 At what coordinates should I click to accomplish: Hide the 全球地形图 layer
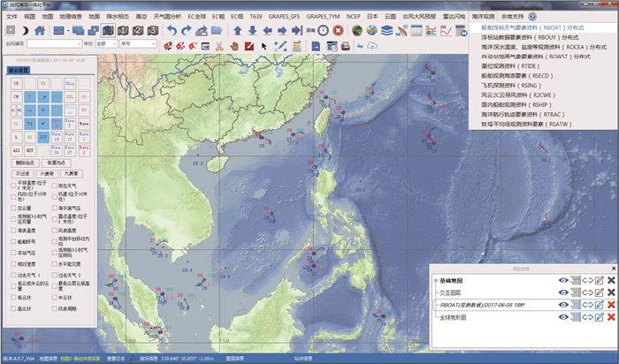(x=562, y=316)
